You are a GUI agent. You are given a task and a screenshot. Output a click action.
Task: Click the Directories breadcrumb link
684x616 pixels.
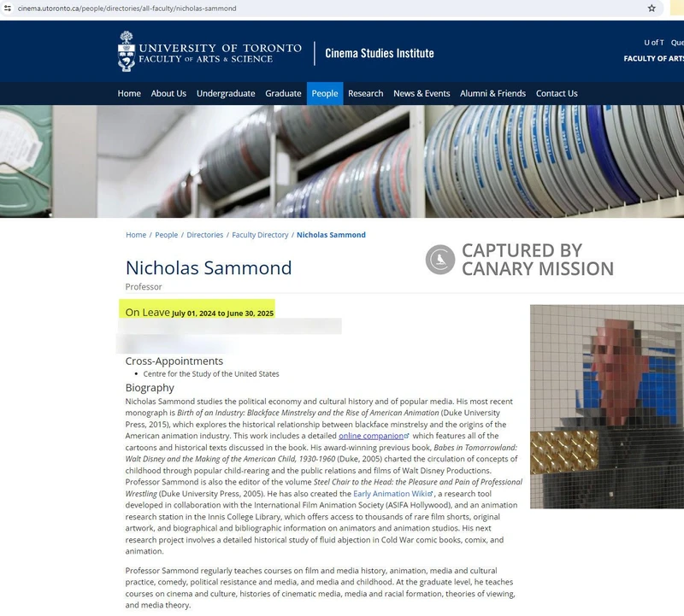point(204,235)
